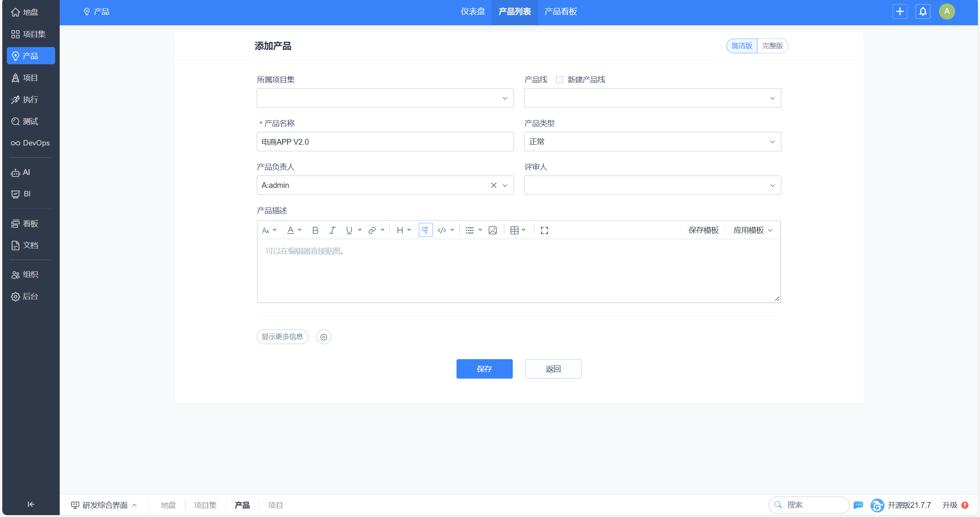This screenshot has height=517, width=980.
Task: Open the notification bell icon
Action: pyautogui.click(x=923, y=11)
